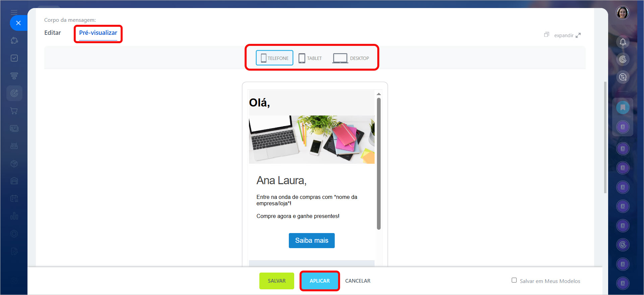
Task: Close the slider panel with the X button
Action: [x=18, y=23]
